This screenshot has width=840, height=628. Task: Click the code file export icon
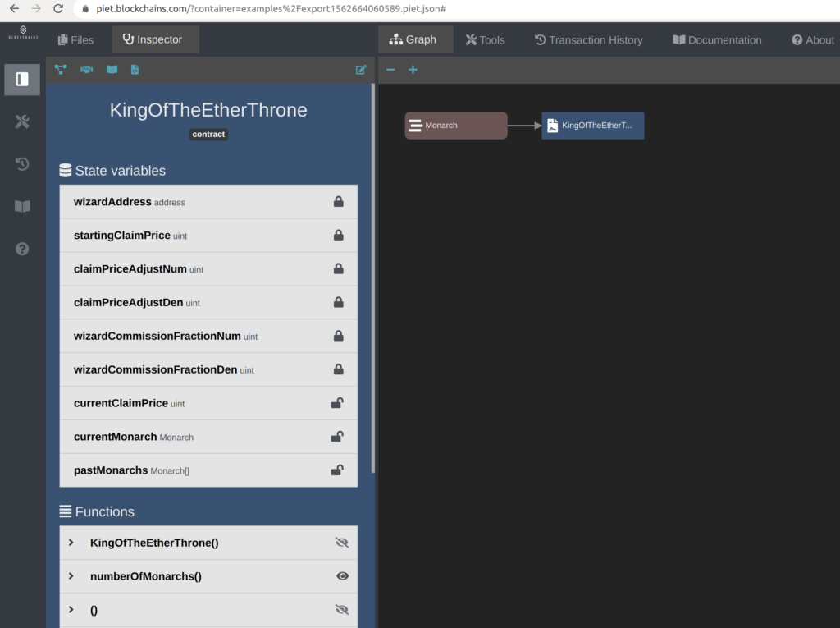(134, 70)
